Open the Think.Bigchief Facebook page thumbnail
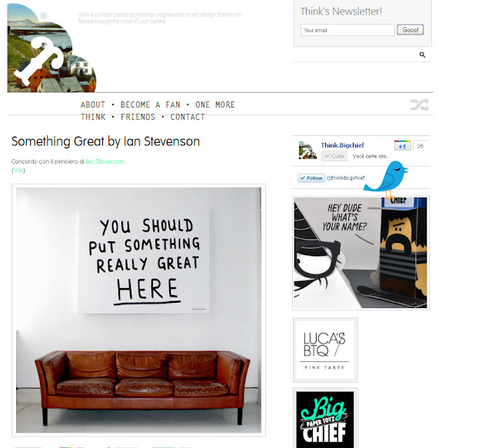The width and height of the screenshot is (492, 448). pos(307,151)
